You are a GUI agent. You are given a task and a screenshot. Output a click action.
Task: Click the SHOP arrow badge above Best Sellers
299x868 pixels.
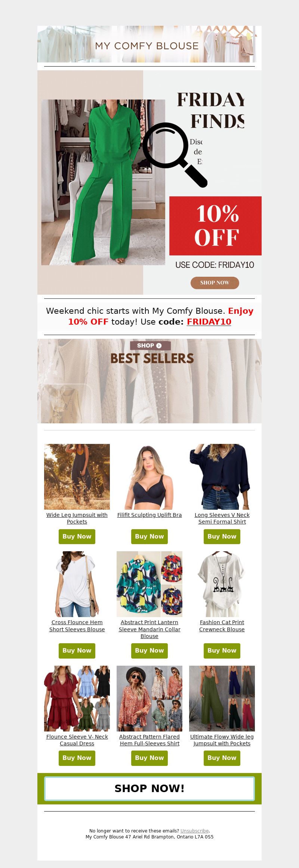tap(150, 346)
